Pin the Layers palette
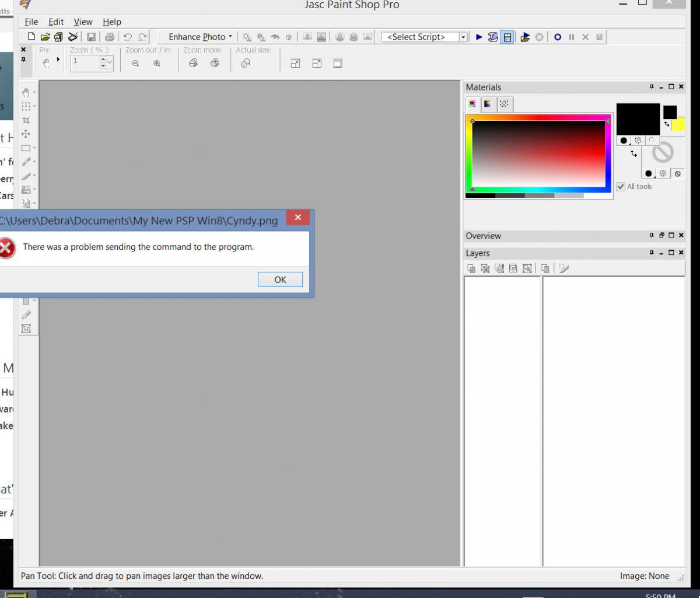This screenshot has height=598, width=700. click(652, 253)
